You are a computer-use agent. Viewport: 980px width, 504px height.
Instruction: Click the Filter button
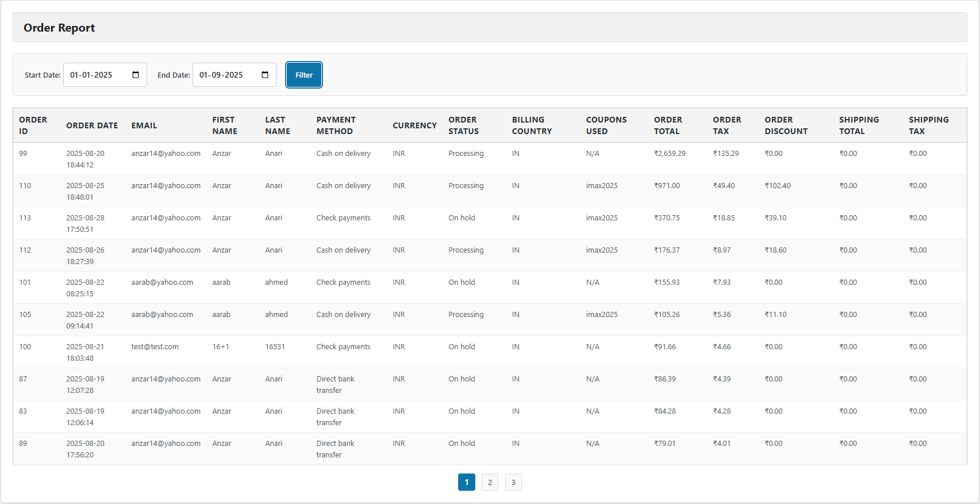pyautogui.click(x=304, y=75)
